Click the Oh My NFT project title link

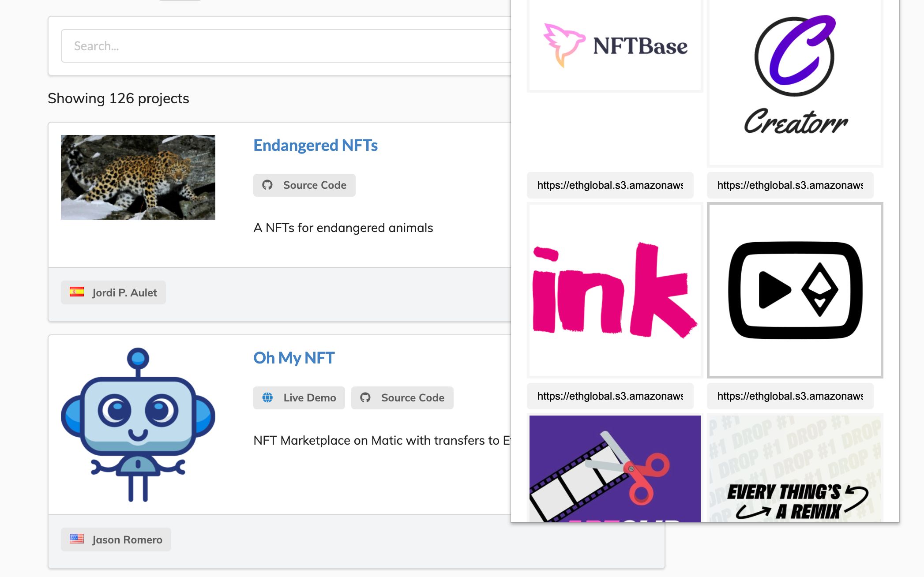click(x=294, y=358)
